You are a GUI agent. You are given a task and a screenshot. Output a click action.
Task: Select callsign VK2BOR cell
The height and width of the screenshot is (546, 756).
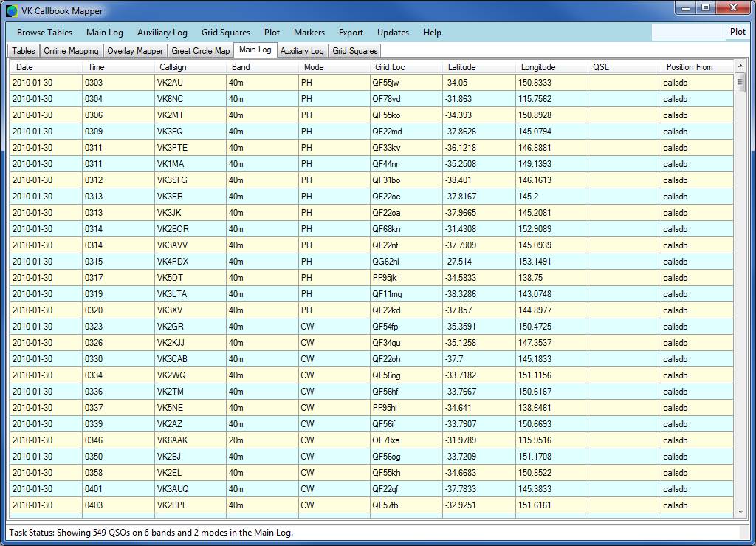point(190,228)
